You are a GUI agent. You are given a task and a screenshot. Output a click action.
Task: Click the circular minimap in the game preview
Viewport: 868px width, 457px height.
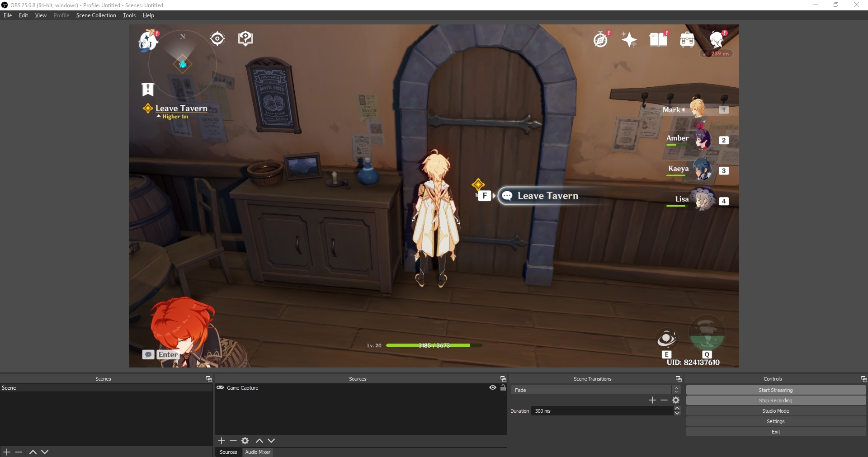pos(183,64)
